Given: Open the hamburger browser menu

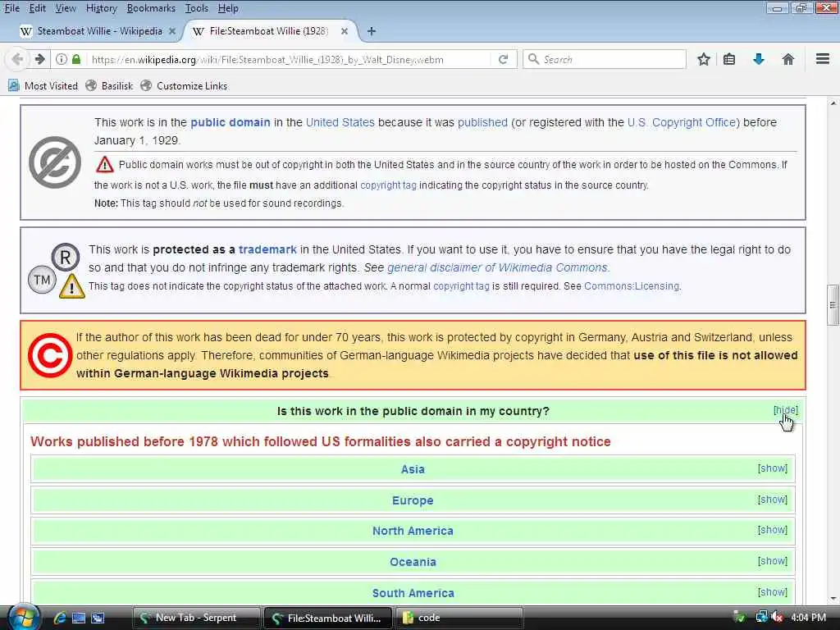Looking at the screenshot, I should (823, 59).
